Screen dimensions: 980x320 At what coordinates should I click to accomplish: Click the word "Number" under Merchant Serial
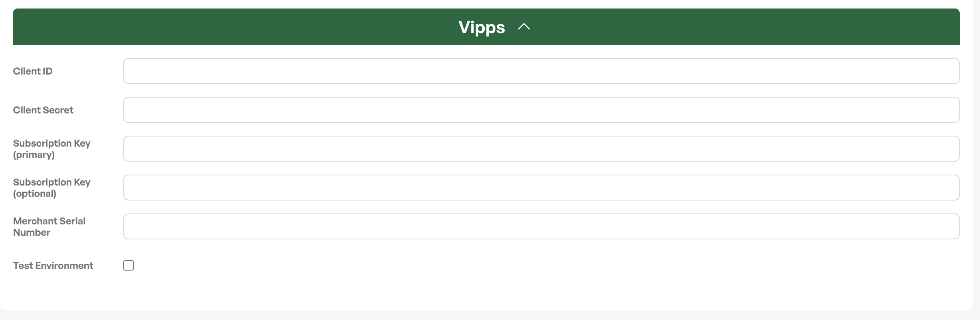tap(32, 233)
